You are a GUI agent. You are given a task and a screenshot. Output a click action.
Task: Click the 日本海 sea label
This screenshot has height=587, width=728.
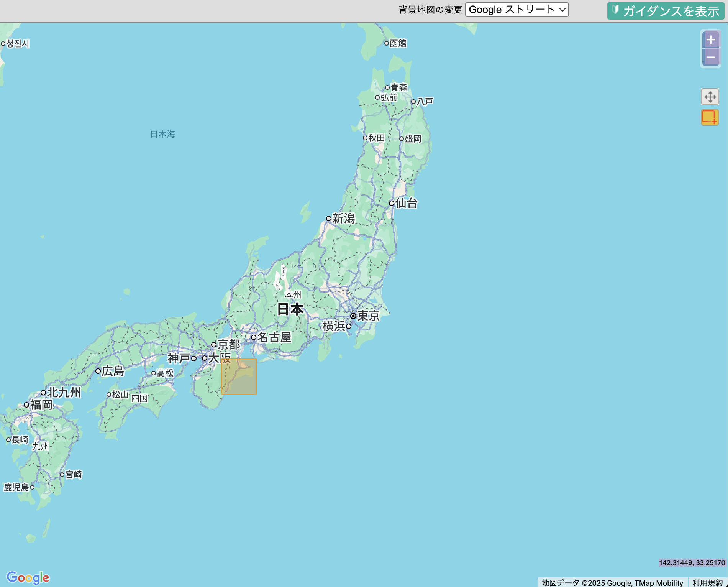[x=162, y=134]
